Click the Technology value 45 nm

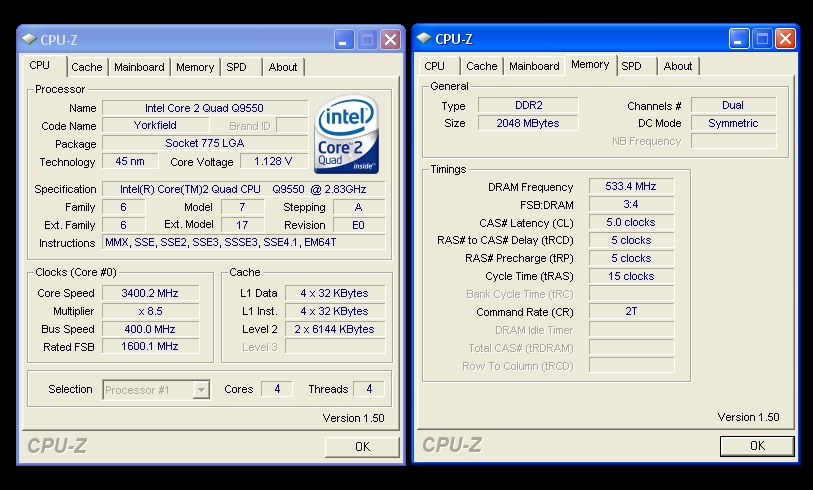click(x=130, y=161)
